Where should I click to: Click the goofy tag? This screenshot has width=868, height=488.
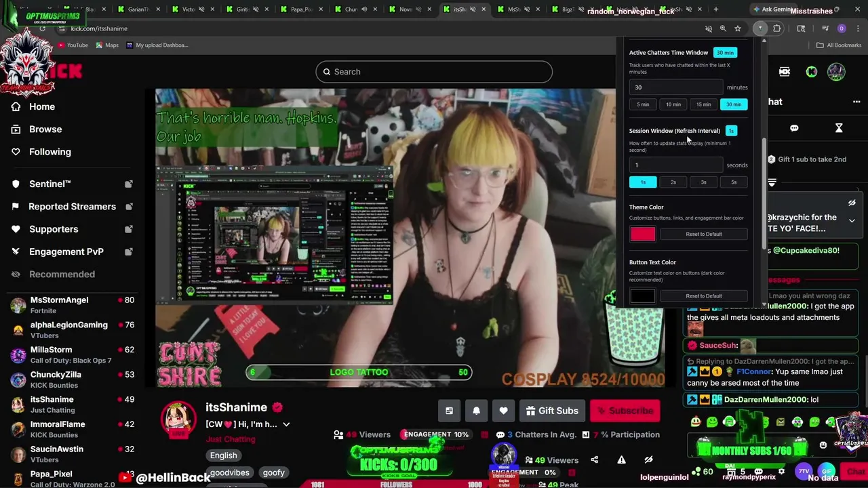(x=274, y=472)
